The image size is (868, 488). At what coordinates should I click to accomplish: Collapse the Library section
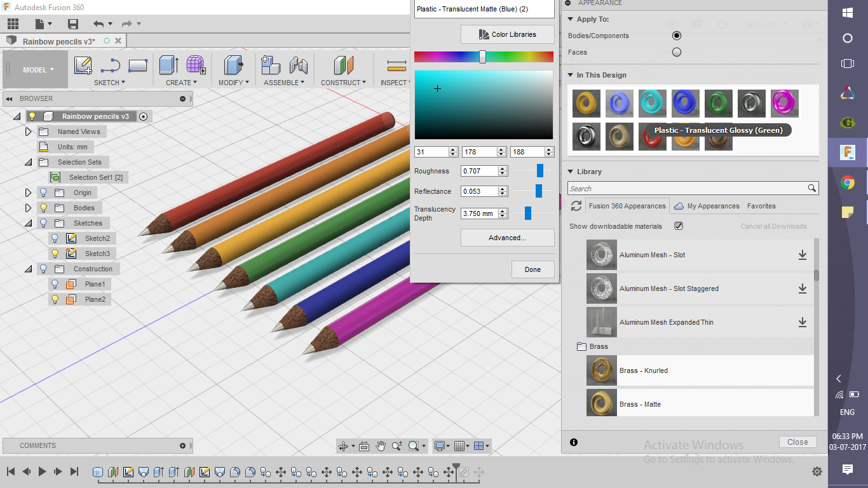[x=570, y=172]
